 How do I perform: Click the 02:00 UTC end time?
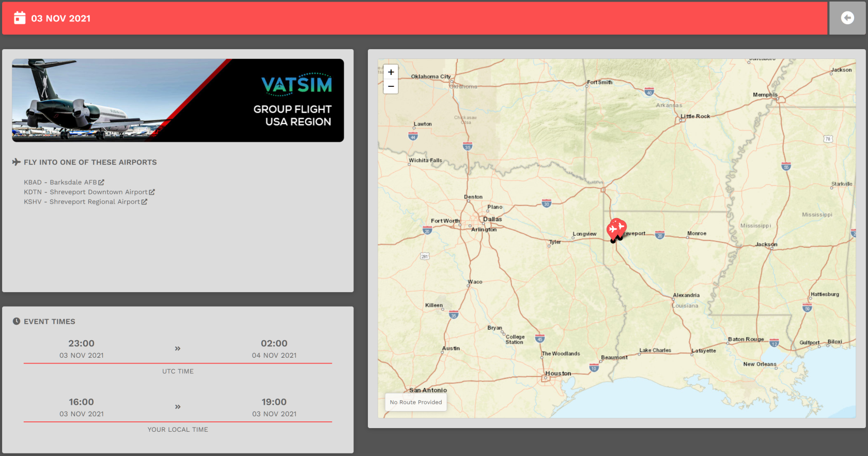point(274,343)
